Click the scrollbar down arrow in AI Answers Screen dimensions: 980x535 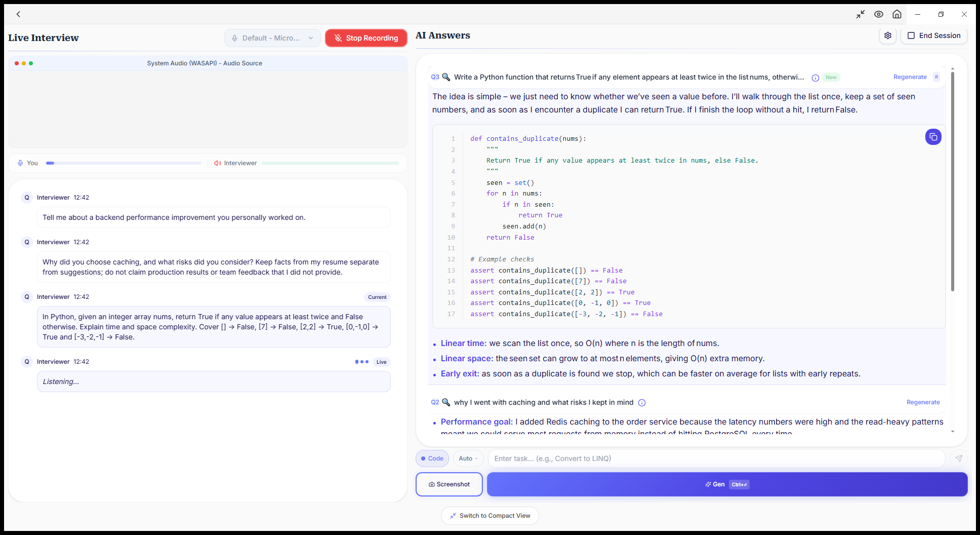pyautogui.click(x=953, y=432)
